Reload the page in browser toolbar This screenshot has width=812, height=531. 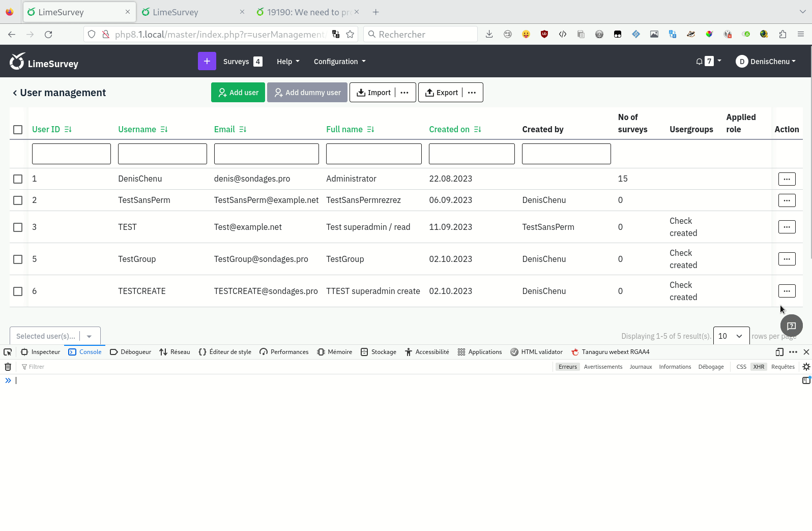[48, 35]
